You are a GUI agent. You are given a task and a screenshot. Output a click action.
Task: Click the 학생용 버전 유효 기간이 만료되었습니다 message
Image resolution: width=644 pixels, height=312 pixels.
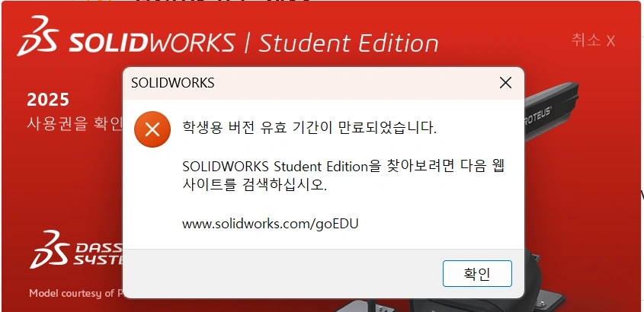[x=309, y=129]
